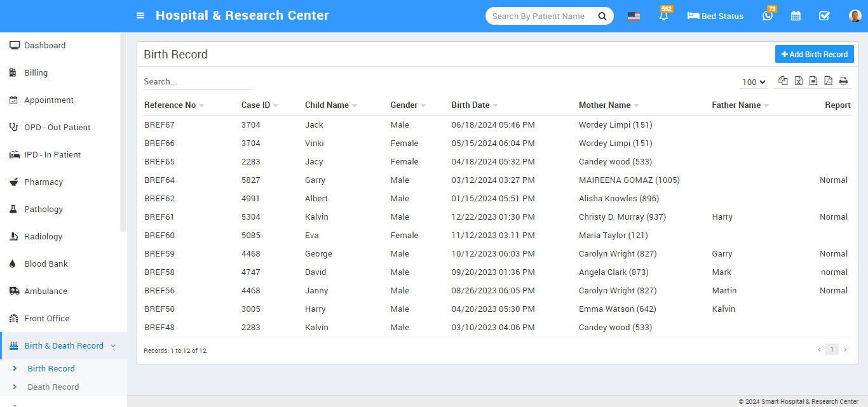Export table to Excel icon
Image resolution: width=868 pixels, height=407 pixels.
pyautogui.click(x=798, y=81)
